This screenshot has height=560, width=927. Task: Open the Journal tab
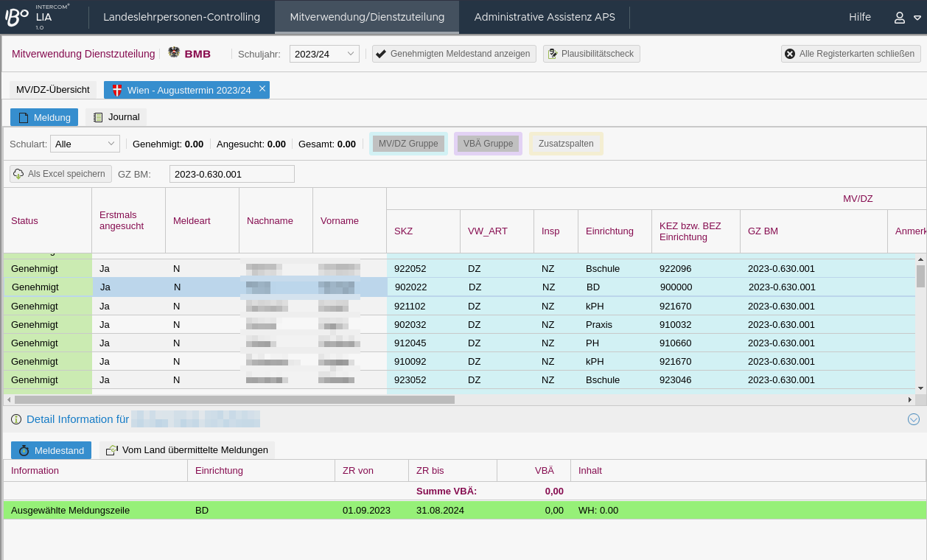(x=116, y=117)
